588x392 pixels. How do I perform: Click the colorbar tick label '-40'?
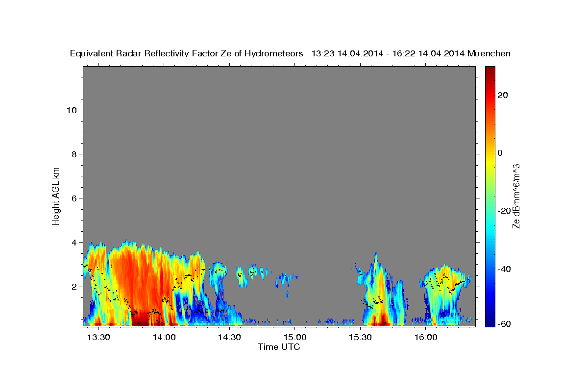pyautogui.click(x=503, y=269)
